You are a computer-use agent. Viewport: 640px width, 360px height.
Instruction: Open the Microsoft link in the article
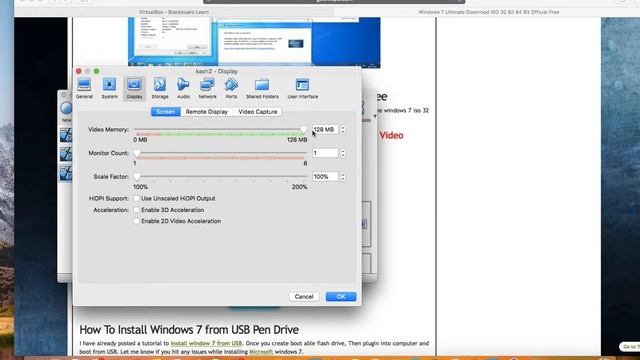tap(261, 351)
